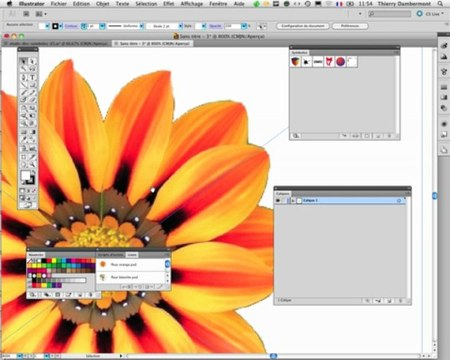
Task: Select the Mesh tool
Action: coord(23,132)
